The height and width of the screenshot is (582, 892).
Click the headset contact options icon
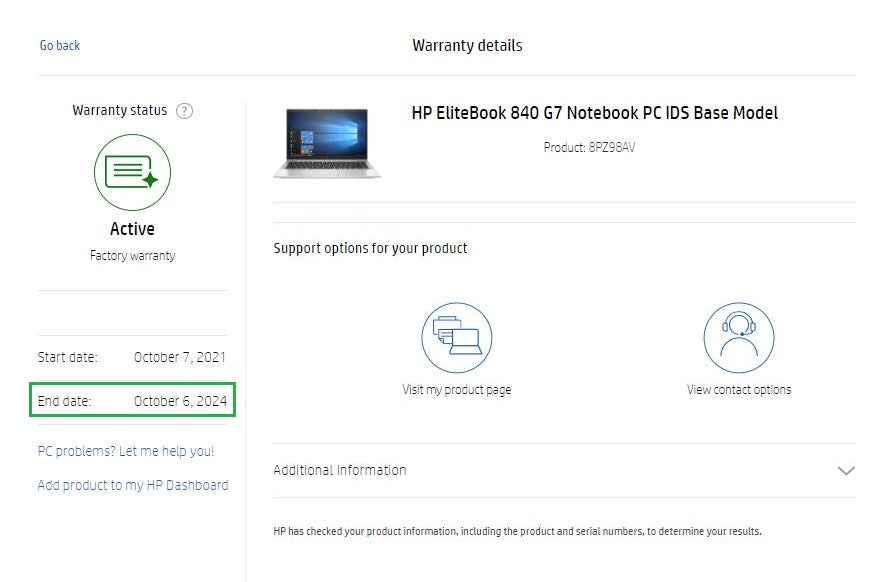click(738, 338)
